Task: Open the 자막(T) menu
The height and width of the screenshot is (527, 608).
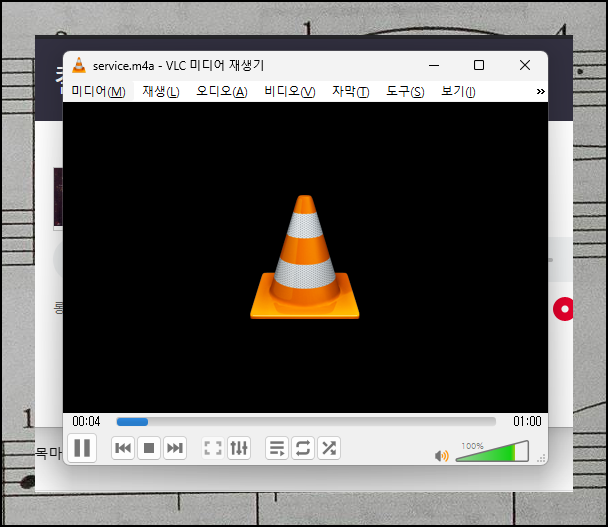Action: pyautogui.click(x=351, y=92)
